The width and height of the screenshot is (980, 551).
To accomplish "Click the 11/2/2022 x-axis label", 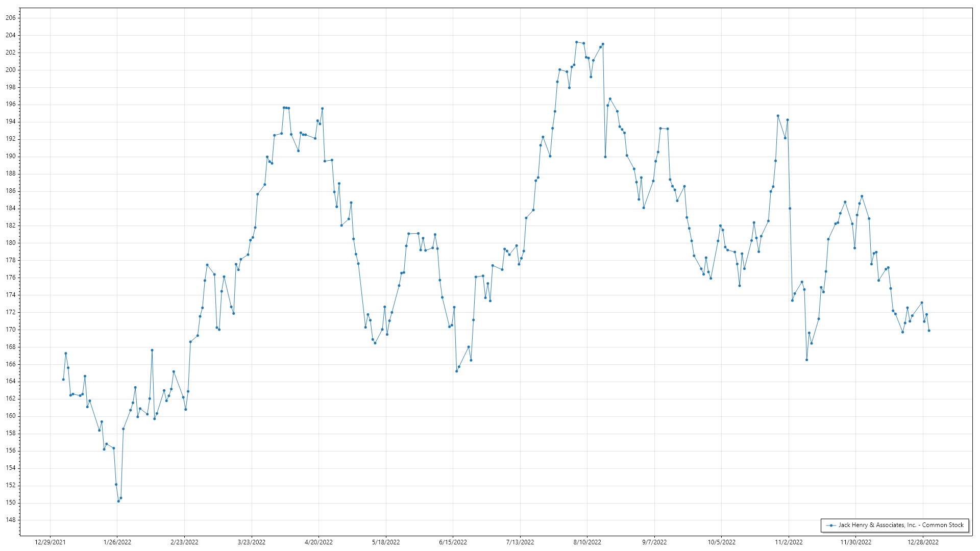I will tap(789, 542).
